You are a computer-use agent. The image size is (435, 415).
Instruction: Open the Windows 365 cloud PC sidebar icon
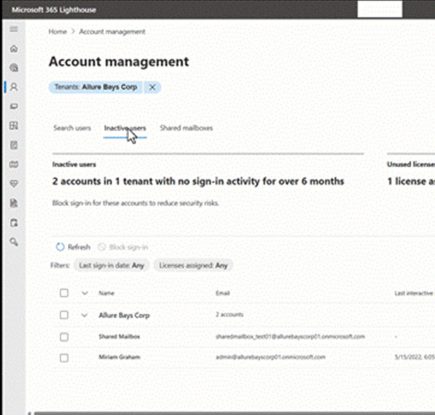point(14,164)
